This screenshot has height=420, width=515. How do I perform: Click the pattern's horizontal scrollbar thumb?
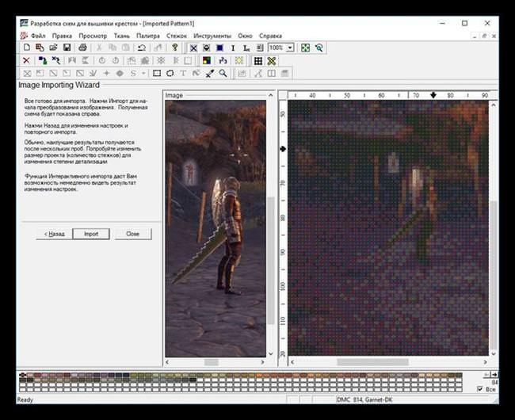373,362
